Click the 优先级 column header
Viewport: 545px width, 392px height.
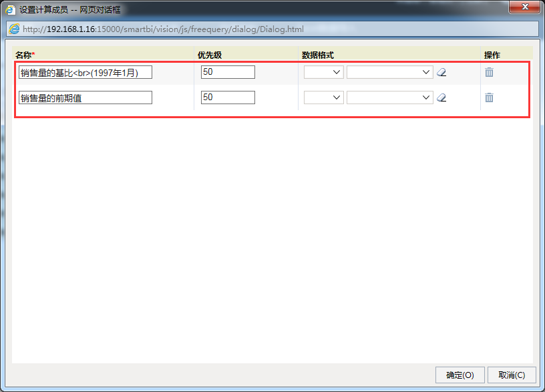(x=210, y=55)
